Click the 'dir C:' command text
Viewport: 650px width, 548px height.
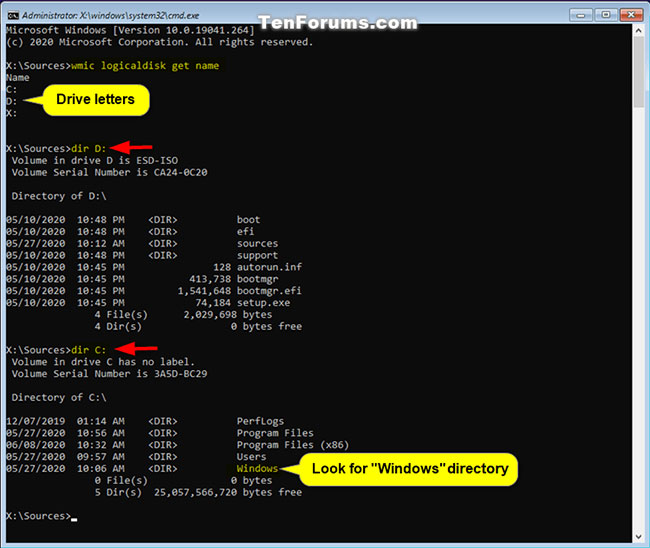[x=88, y=350]
